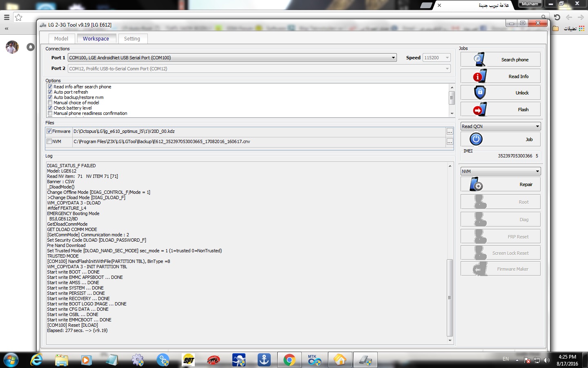Click the Arabic new tab title

pyautogui.click(x=494, y=5)
